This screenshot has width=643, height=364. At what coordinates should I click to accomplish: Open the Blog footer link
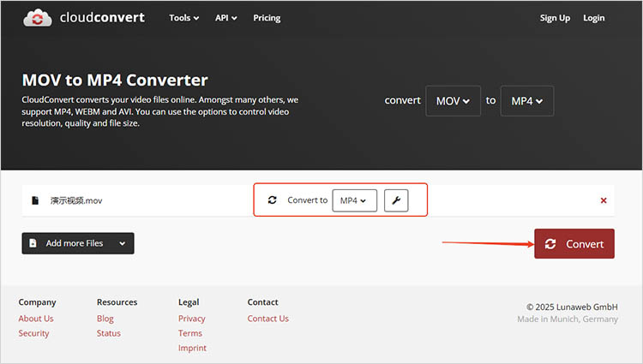(105, 319)
